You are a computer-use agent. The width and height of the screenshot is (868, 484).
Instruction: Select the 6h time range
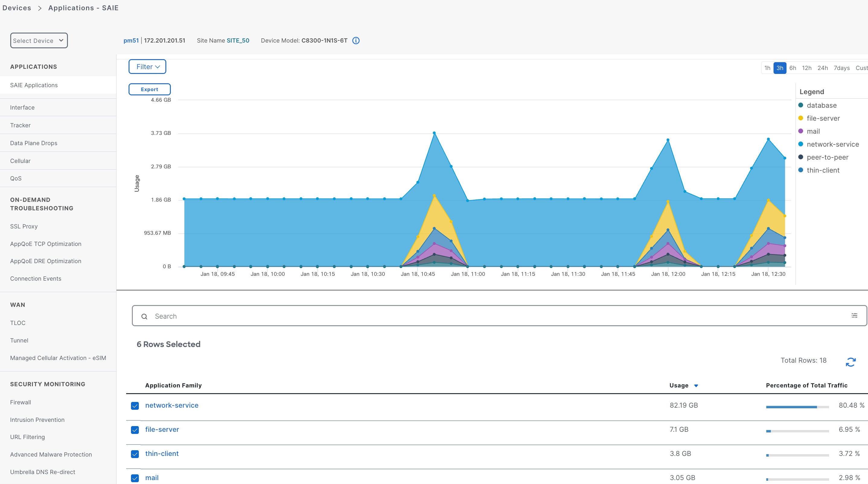point(793,68)
